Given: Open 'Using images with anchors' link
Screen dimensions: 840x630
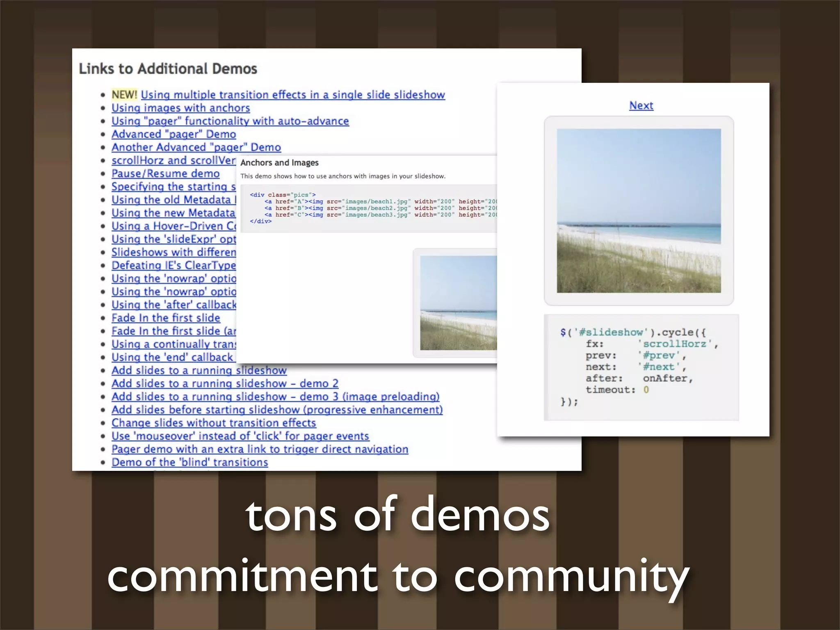Looking at the screenshot, I should point(180,108).
